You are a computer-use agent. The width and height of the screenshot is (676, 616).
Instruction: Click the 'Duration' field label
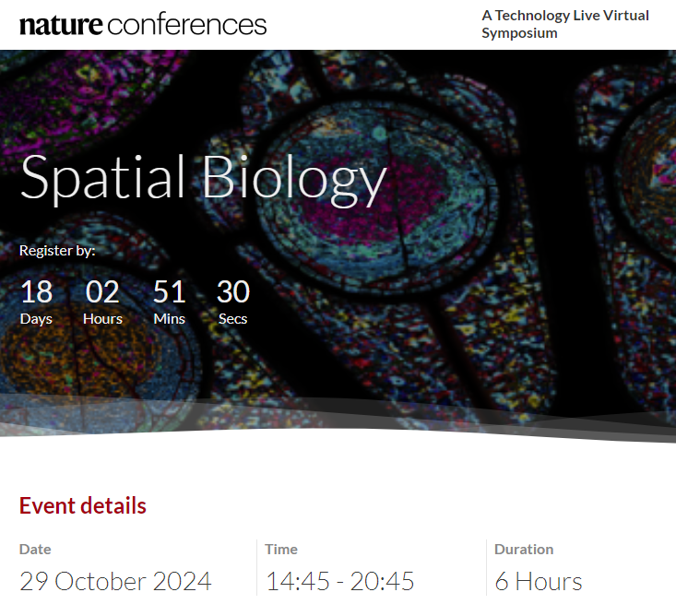tap(524, 549)
